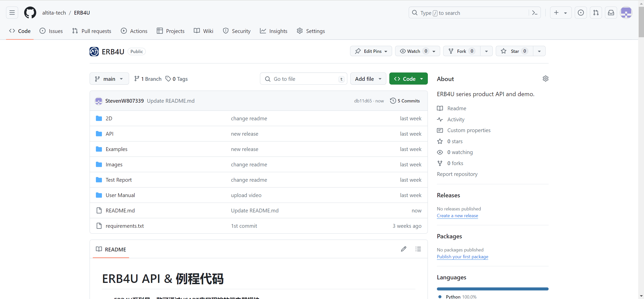Click the GitHub Octocat logo

(30, 13)
